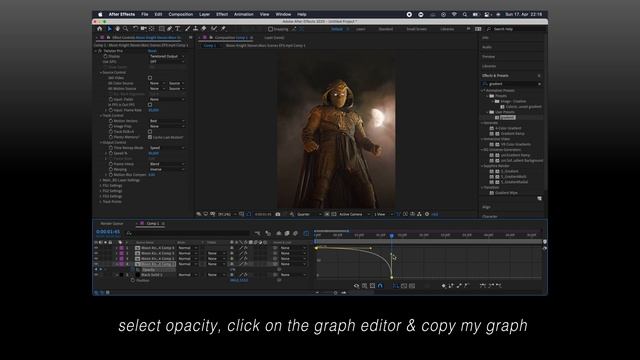640x360 pixels.
Task: Adjust the timeline zoom slider at bottom
Action: point(335,293)
